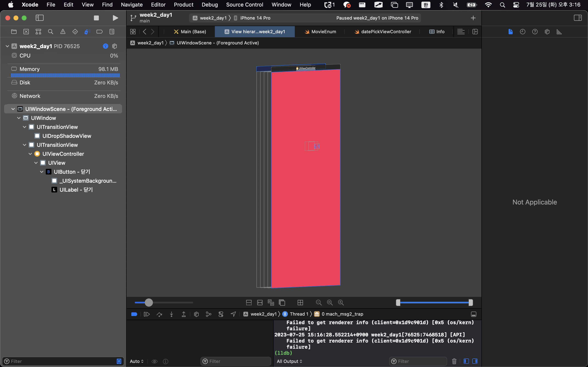Viewport: 588px width, 367px height.
Task: Clear the console with the trash icon
Action: pyautogui.click(x=454, y=361)
